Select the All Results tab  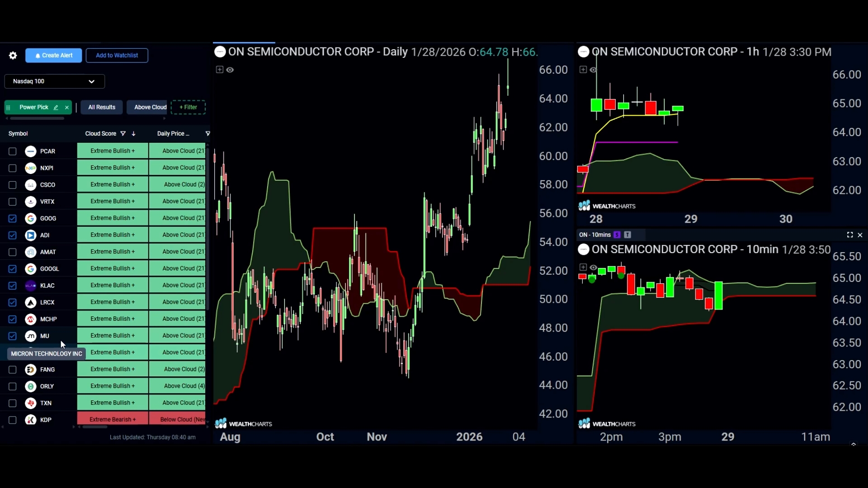[102, 108]
